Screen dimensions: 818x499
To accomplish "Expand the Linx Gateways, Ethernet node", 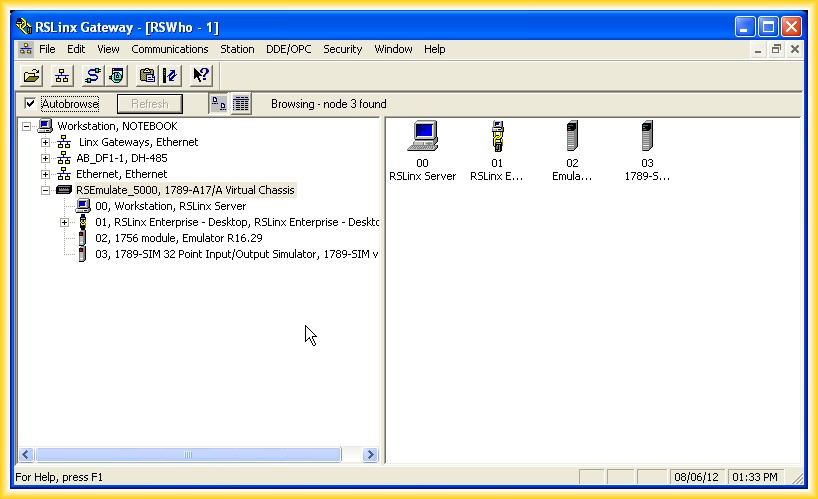I will (x=45, y=143).
